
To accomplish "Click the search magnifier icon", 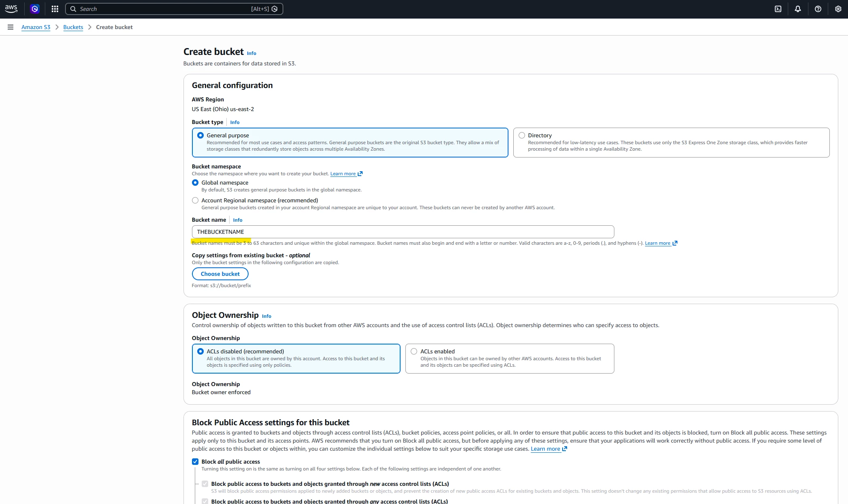I will pos(73,9).
